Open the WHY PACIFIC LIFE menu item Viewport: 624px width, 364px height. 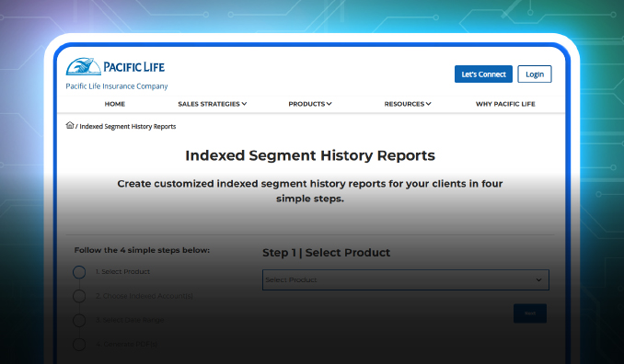505,104
